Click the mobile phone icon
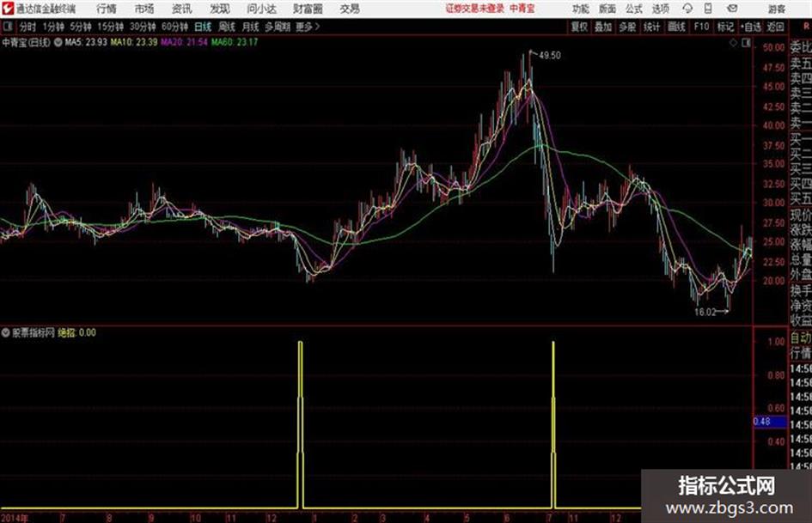812x523 pixels. tap(708, 9)
